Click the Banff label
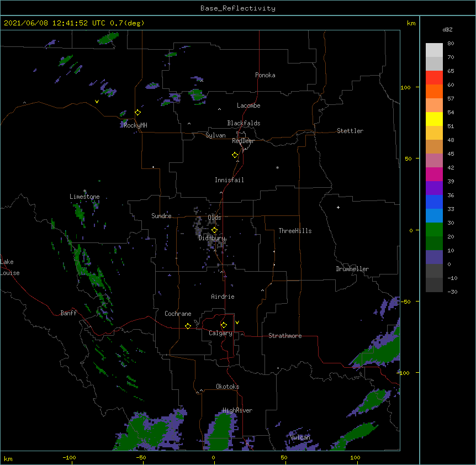476x465 pixels. [68, 313]
